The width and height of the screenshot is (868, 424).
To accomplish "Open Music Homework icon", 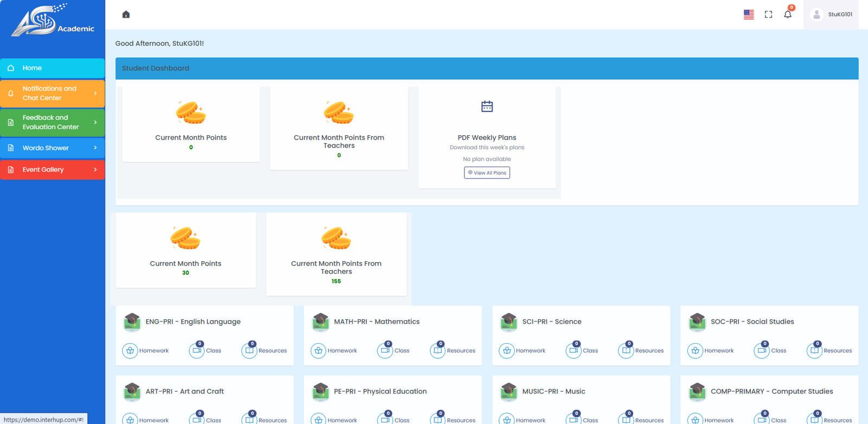I will [x=507, y=420].
